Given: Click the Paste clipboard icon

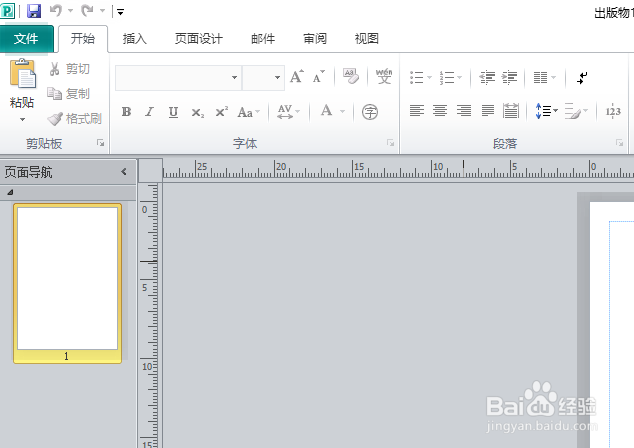Looking at the screenshot, I should point(22,74).
